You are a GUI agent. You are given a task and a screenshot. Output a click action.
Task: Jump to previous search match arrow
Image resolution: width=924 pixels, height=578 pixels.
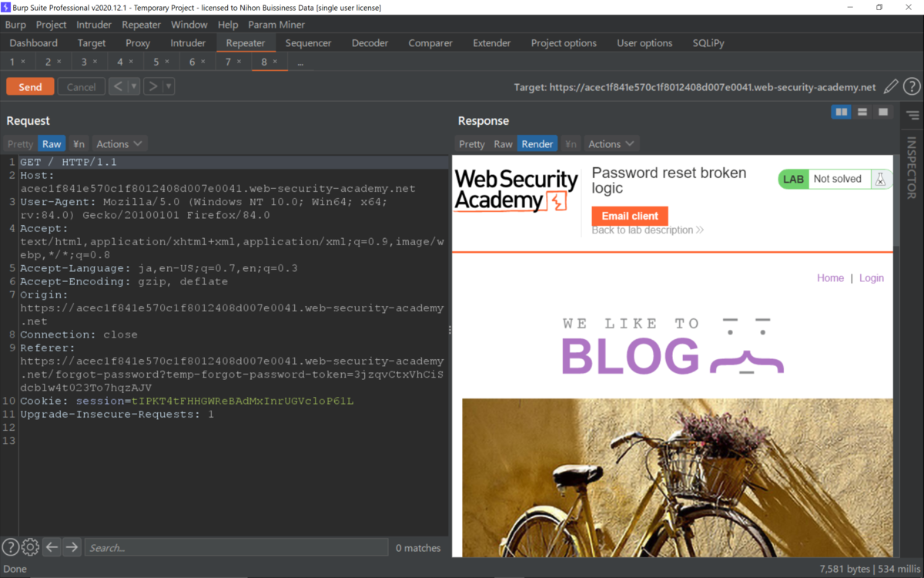click(52, 547)
